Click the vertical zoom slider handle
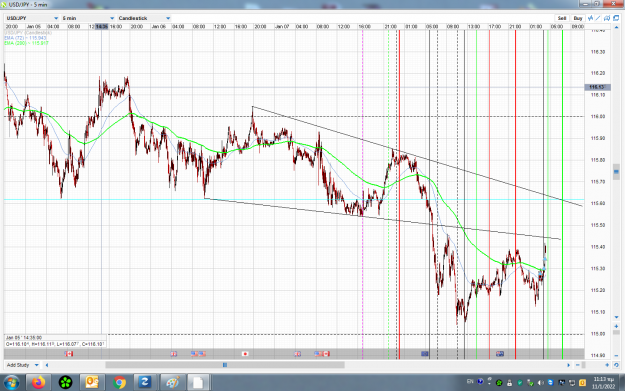 point(616,333)
